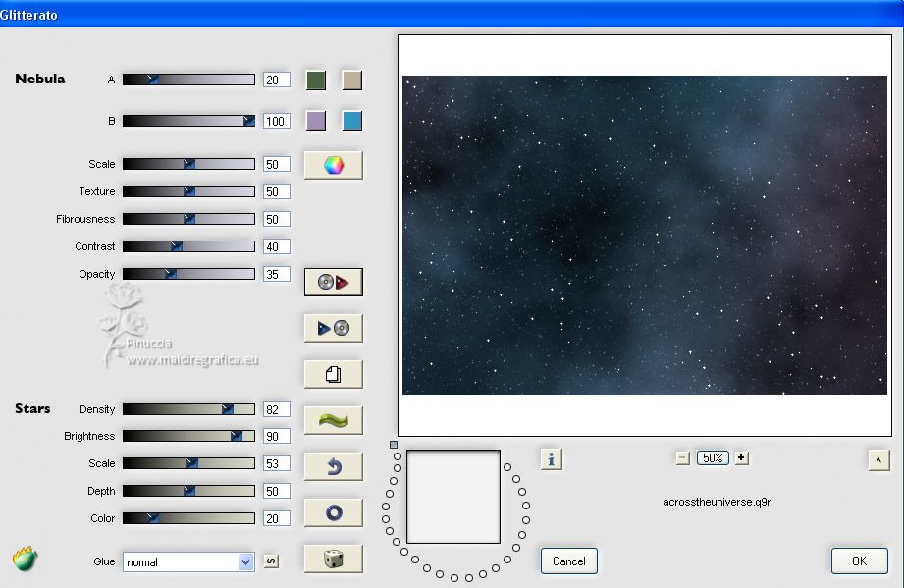Click the Texture value field
904x588 pixels.
(276, 192)
